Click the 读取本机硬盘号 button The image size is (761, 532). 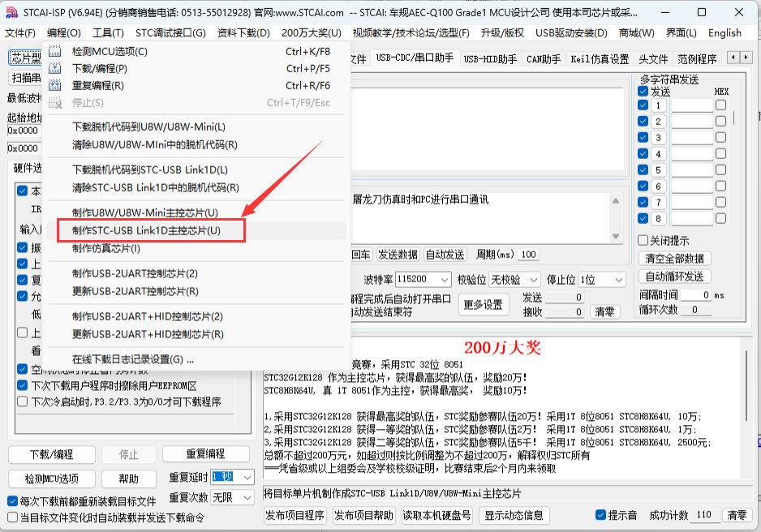click(x=437, y=515)
